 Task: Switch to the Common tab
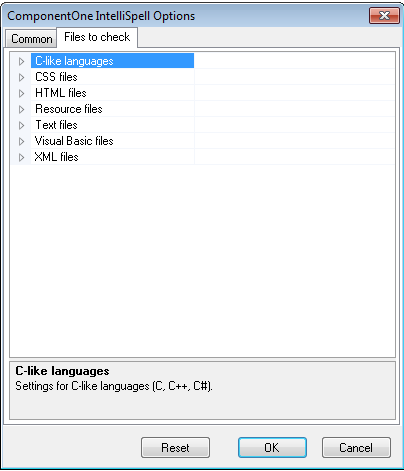pos(31,39)
